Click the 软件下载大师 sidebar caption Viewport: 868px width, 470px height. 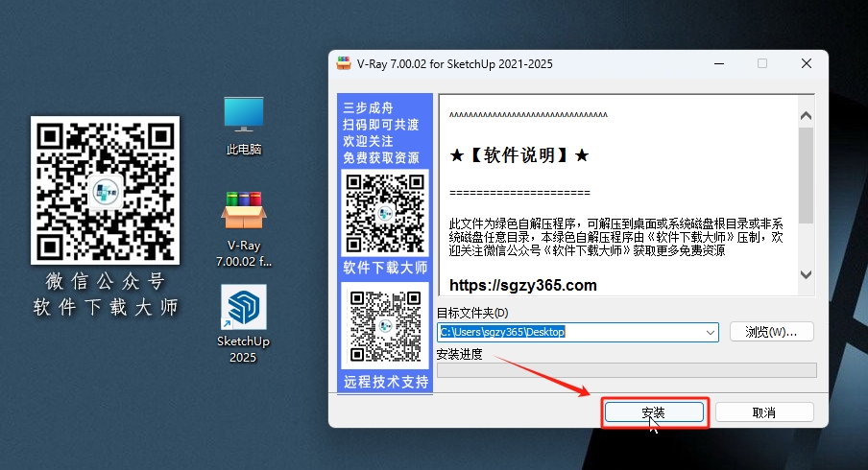[x=385, y=268]
